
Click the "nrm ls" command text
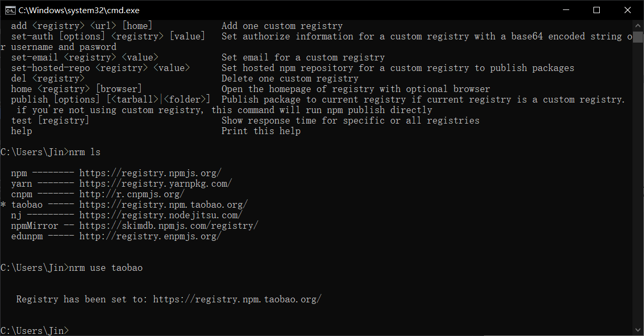pos(84,152)
